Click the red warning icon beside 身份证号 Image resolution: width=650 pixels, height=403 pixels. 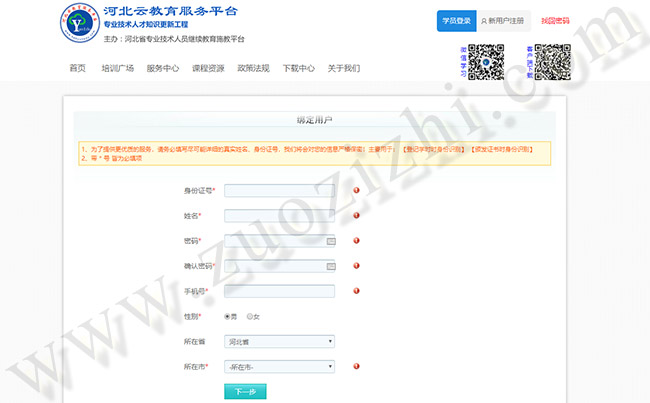(x=355, y=190)
